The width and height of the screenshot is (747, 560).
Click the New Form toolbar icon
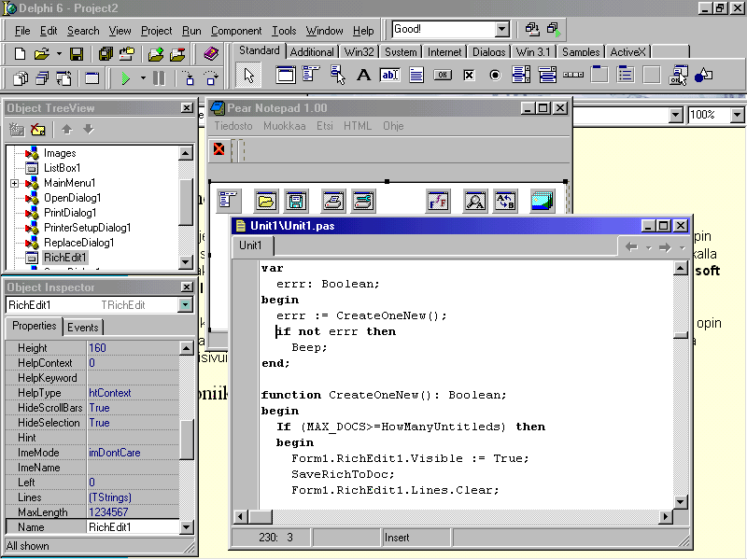click(x=92, y=77)
